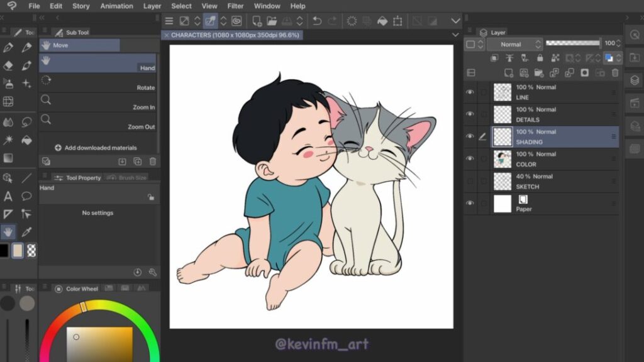Image resolution: width=644 pixels, height=362 pixels.
Task: Open the Animation menu
Action: 116,6
